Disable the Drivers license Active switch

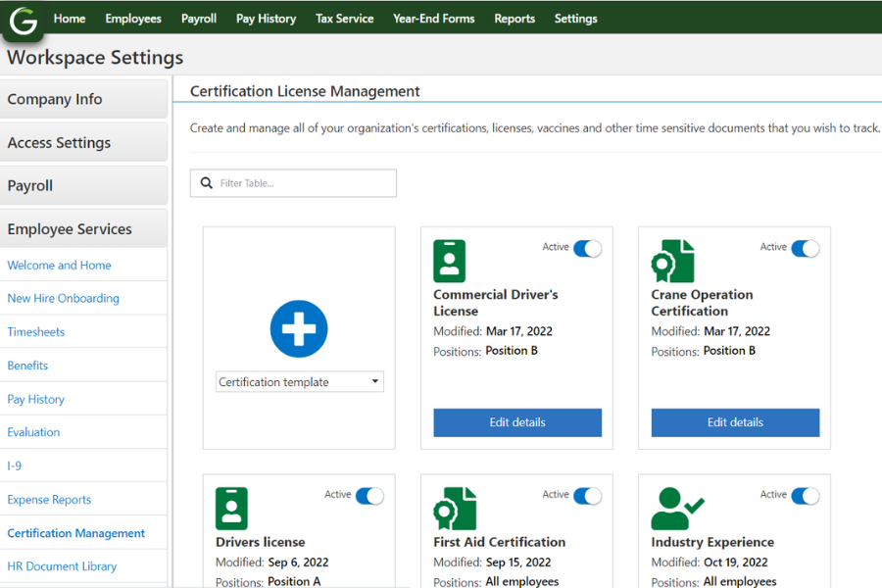pos(370,495)
